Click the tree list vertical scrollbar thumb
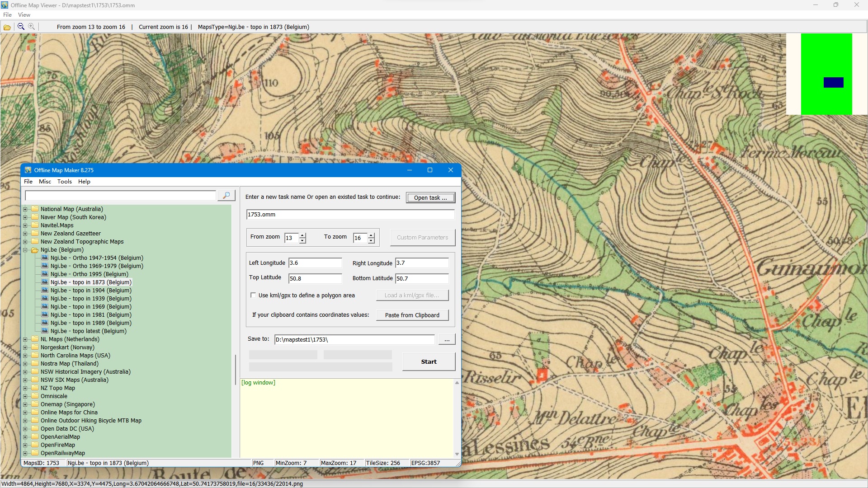 tap(235, 370)
